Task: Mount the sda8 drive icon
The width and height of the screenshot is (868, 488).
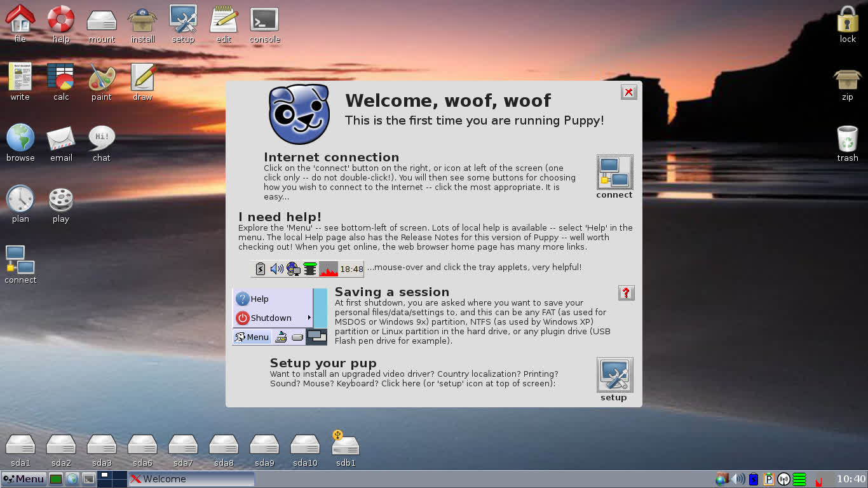Action: pyautogui.click(x=224, y=444)
